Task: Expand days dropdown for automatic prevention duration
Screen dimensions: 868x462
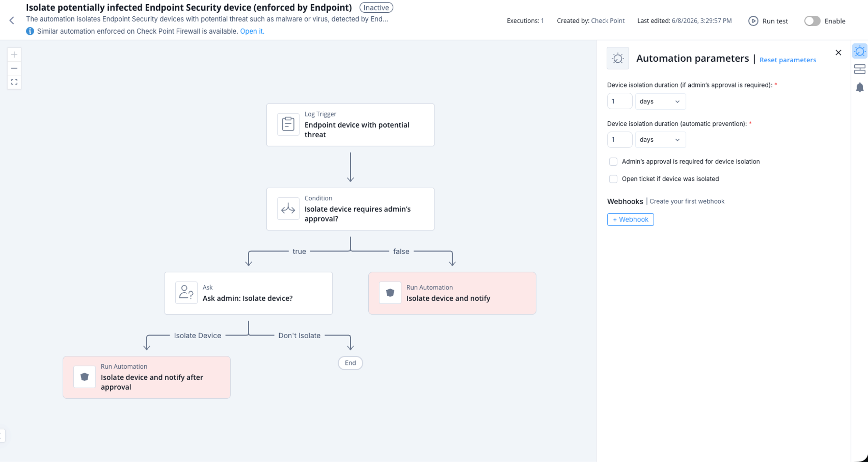Action: [x=660, y=140]
